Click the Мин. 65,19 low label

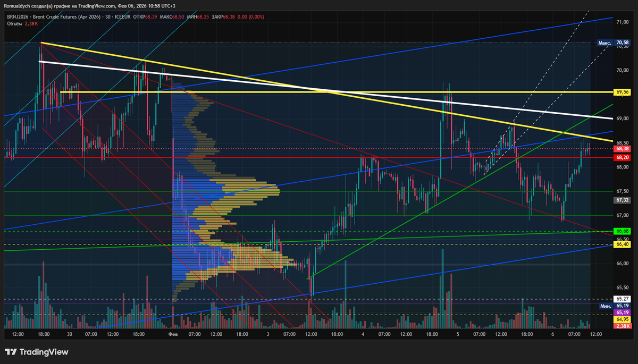(615, 306)
